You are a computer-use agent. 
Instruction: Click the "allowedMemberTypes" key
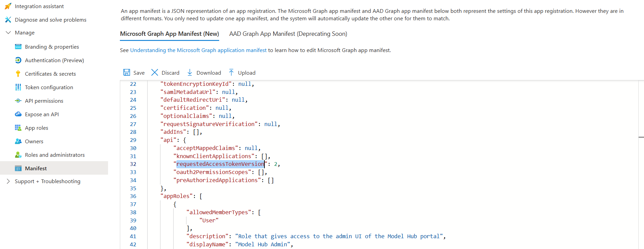[219, 213]
